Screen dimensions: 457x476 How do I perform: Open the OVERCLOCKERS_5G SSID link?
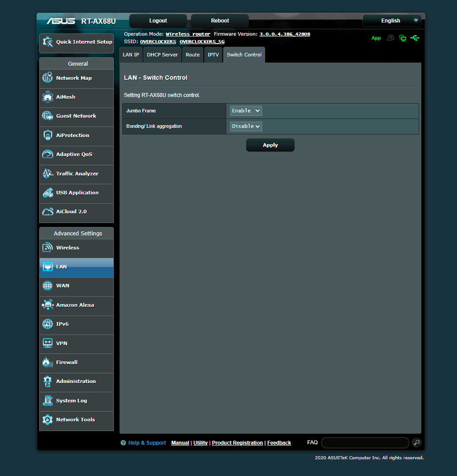pos(202,41)
